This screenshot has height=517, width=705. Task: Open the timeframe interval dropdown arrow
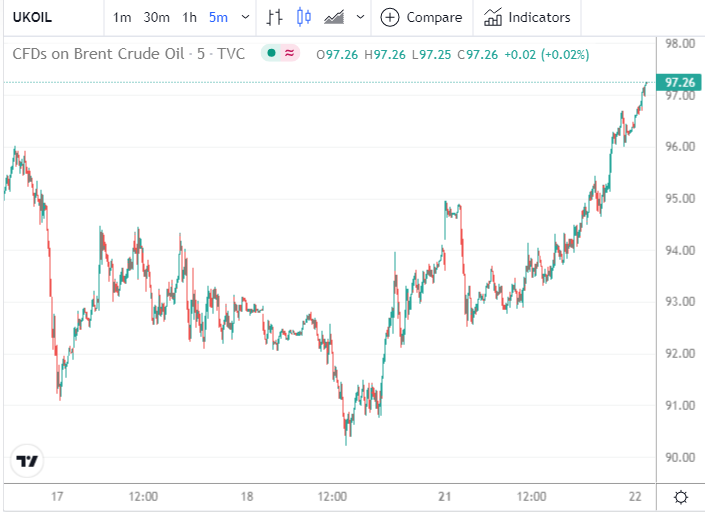[x=245, y=18]
